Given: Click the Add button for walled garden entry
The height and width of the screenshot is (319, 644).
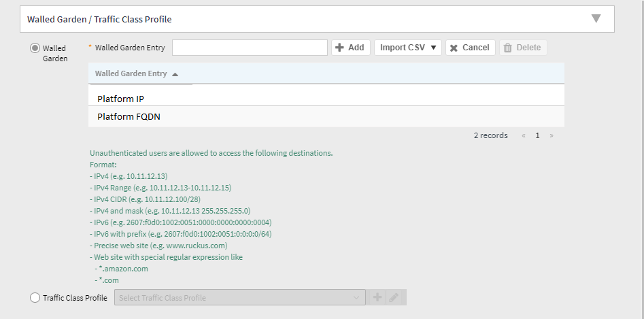Looking at the screenshot, I should (x=350, y=48).
